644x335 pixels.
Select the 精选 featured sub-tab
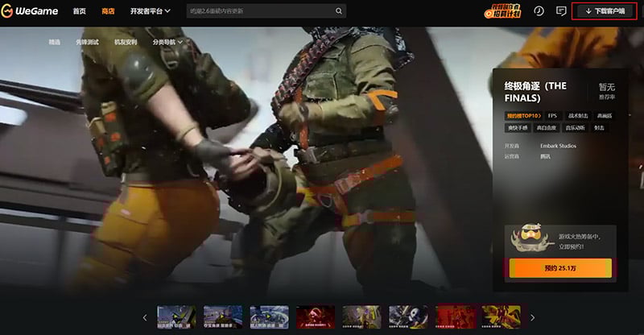pos(55,42)
